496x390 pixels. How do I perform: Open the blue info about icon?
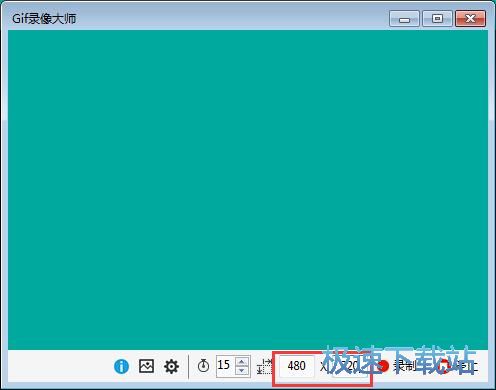pos(121,366)
